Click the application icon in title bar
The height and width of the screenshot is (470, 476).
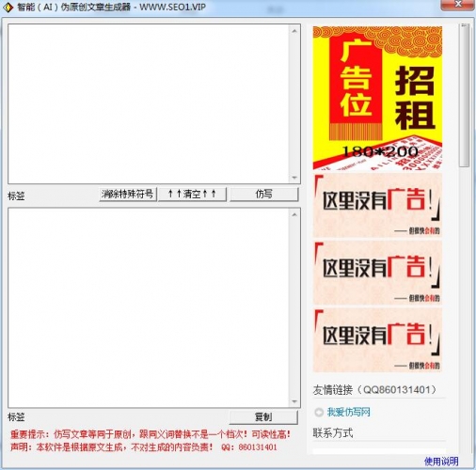coord(8,7)
